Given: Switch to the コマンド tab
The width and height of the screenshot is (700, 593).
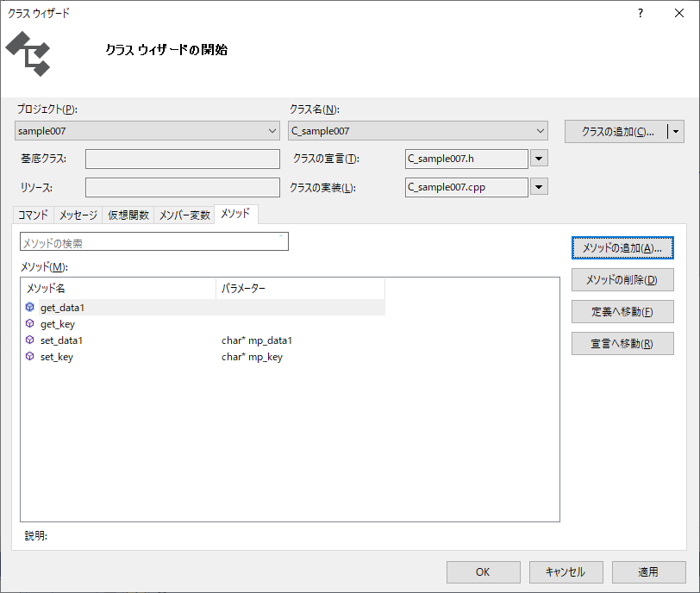Looking at the screenshot, I should pyautogui.click(x=34, y=215).
